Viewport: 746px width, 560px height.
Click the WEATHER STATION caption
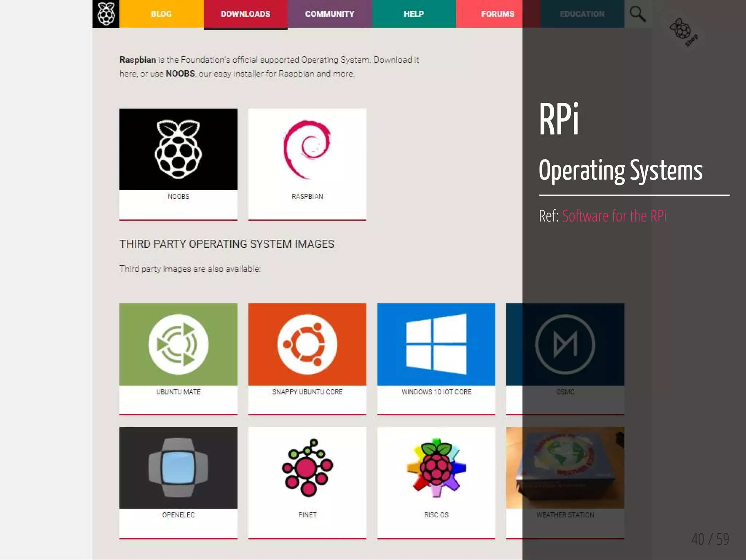point(565,515)
